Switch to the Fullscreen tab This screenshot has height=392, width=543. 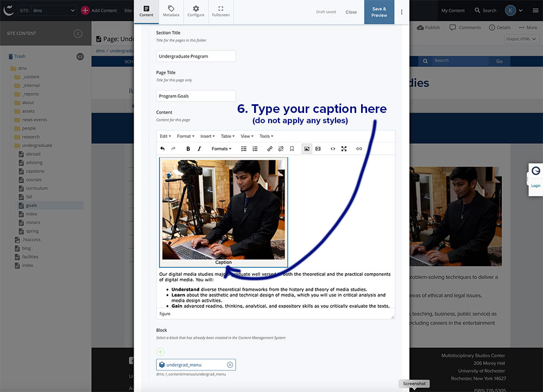click(x=220, y=11)
